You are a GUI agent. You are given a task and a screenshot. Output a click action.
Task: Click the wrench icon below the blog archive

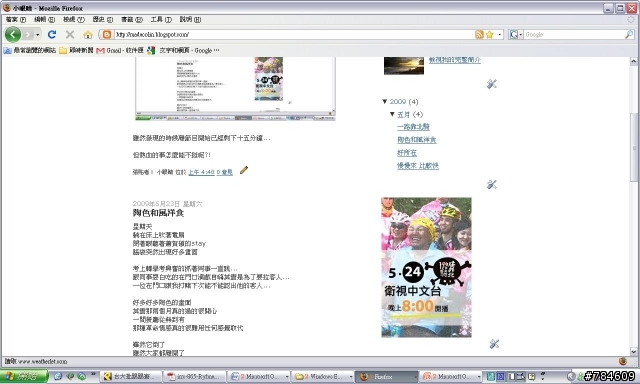pos(491,184)
